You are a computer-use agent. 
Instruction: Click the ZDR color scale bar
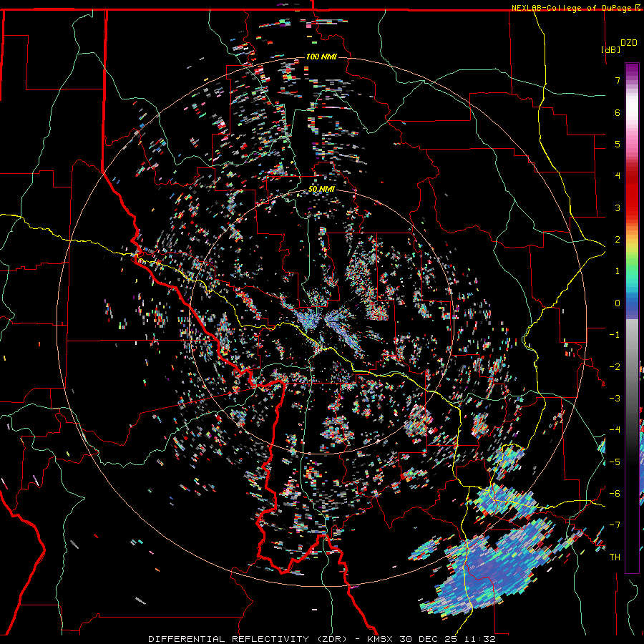click(x=632, y=318)
